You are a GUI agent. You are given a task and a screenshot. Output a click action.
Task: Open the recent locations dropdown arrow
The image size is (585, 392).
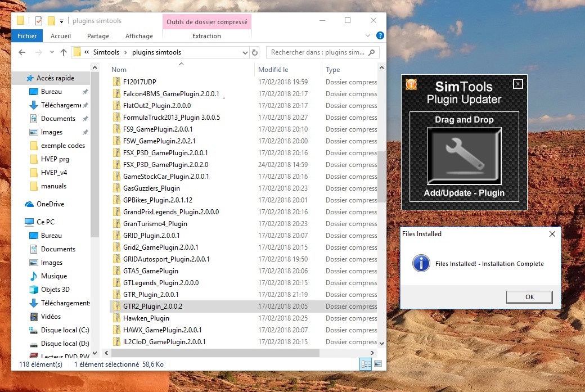tap(52, 52)
